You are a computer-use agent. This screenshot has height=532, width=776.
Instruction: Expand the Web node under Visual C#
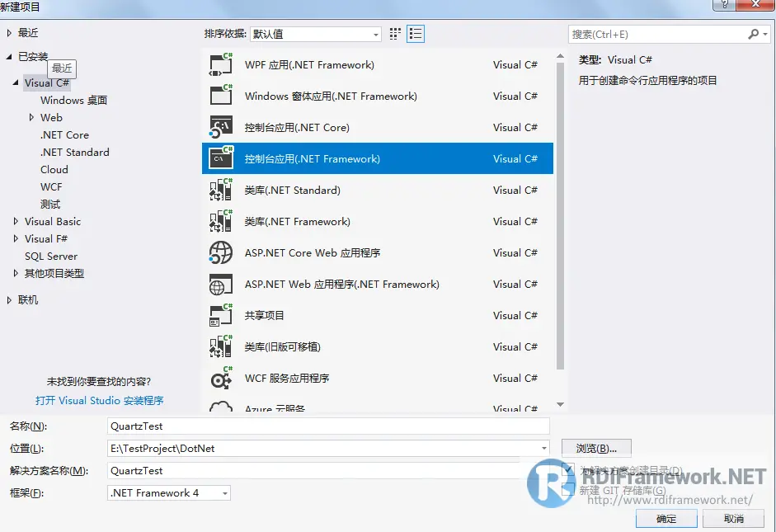[31, 117]
